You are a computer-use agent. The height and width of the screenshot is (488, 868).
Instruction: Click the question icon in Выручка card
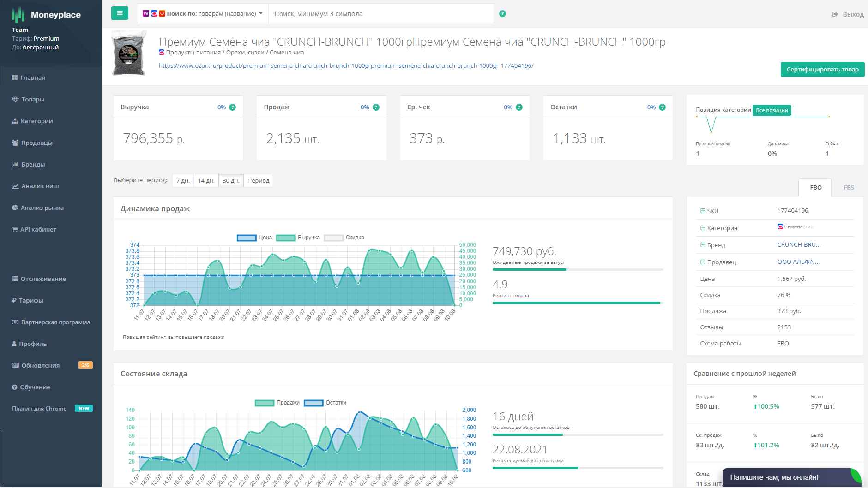(x=233, y=107)
